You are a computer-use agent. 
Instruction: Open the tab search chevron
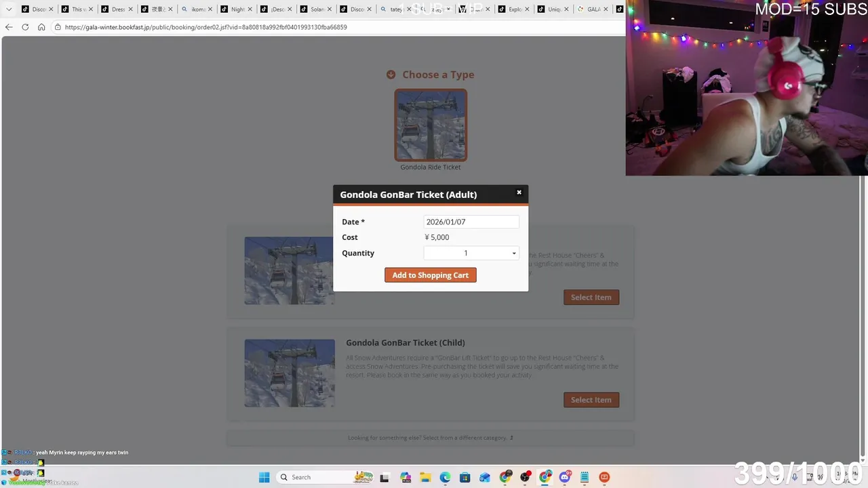(9, 9)
